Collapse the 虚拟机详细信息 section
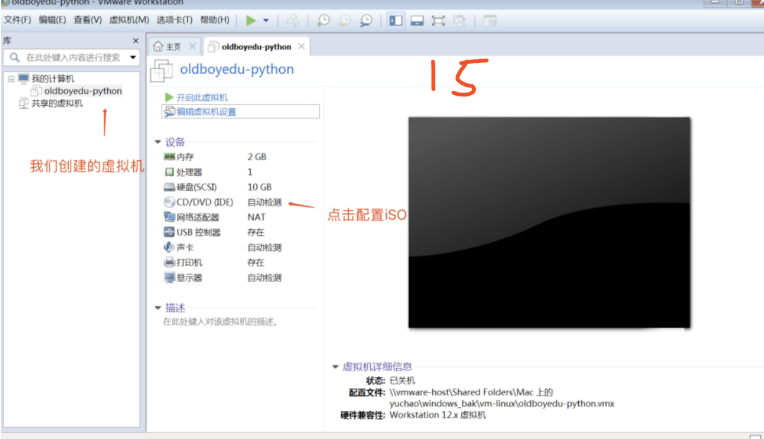This screenshot has height=439, width=764. tap(335, 366)
